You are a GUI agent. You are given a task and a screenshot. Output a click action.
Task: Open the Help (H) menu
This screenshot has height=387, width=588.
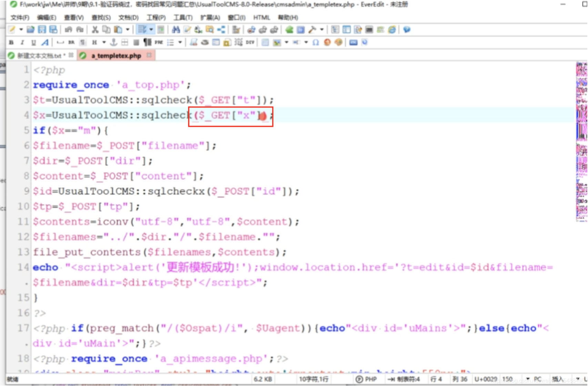pyautogui.click(x=288, y=17)
